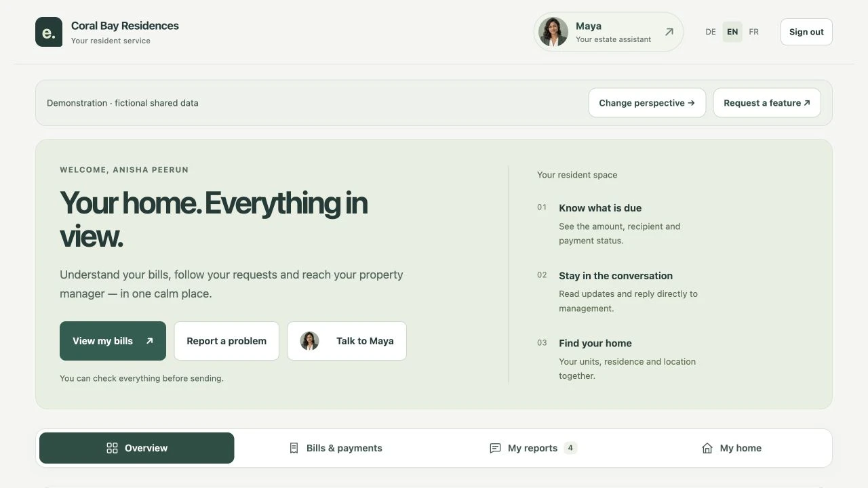Click Maya's avatar photo in the header

[553, 32]
